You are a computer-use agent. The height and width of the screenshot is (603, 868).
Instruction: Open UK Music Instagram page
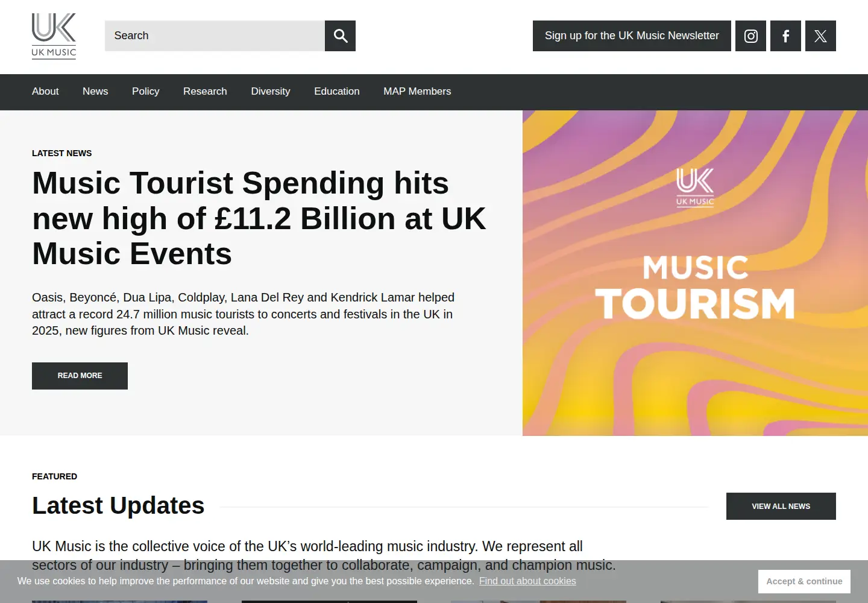(750, 36)
